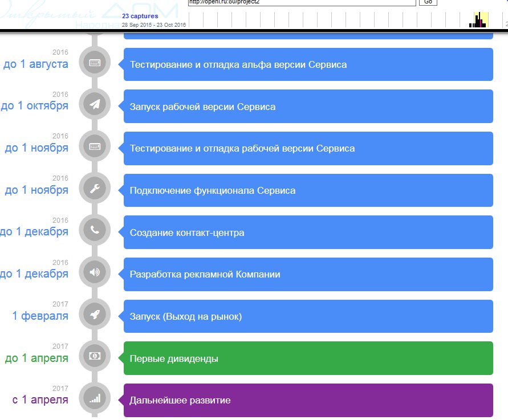Click 'до 1 августа' date label

[36, 64]
